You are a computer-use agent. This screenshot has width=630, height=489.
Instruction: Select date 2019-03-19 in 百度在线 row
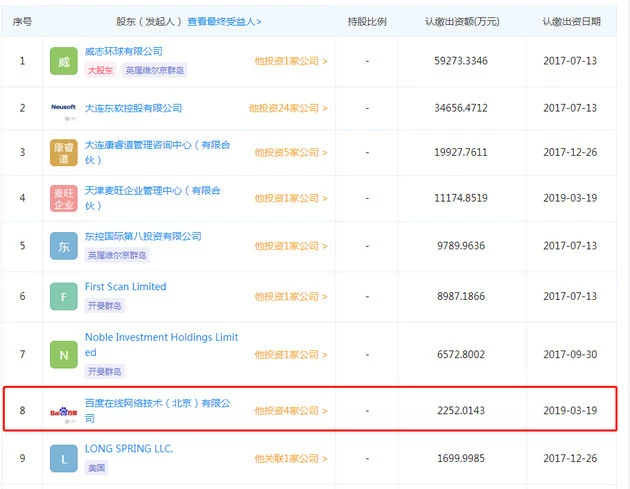(x=570, y=411)
